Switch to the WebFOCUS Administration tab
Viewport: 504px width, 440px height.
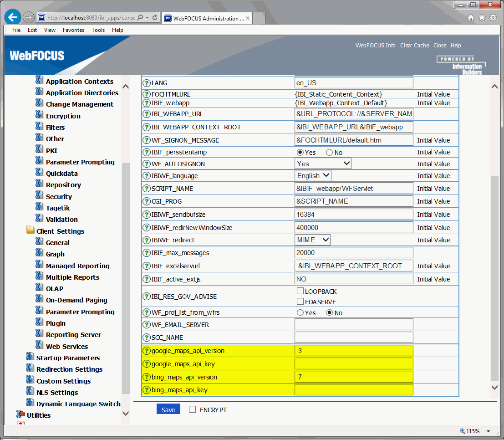click(x=207, y=18)
